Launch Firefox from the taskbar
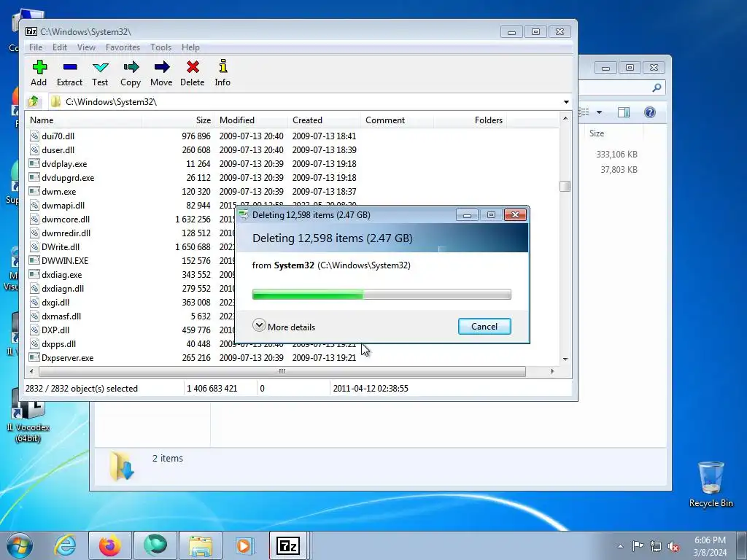 point(110,545)
